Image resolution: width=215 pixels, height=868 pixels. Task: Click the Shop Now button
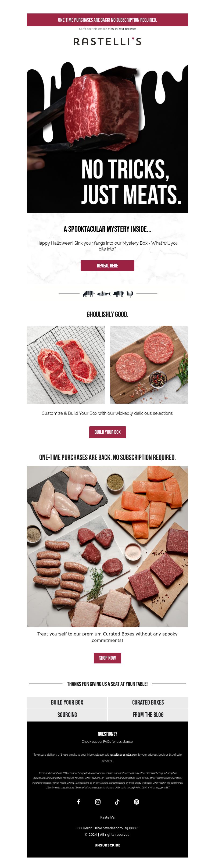point(107,658)
